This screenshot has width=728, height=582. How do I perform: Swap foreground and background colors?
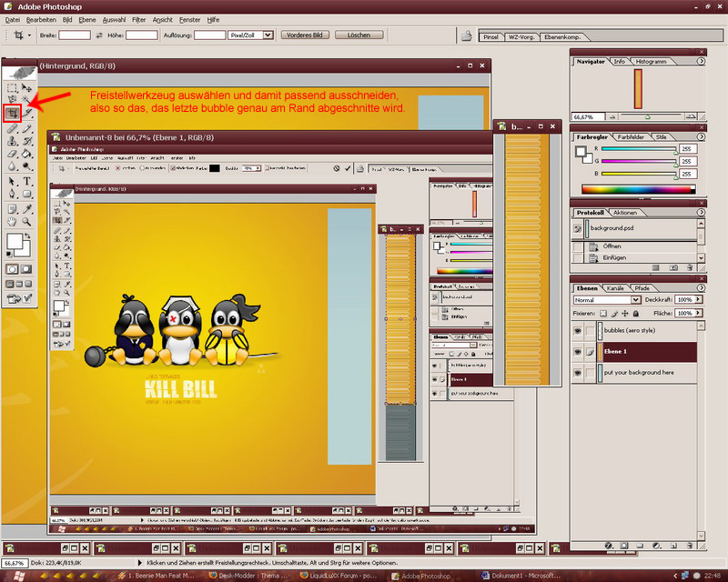point(28,236)
